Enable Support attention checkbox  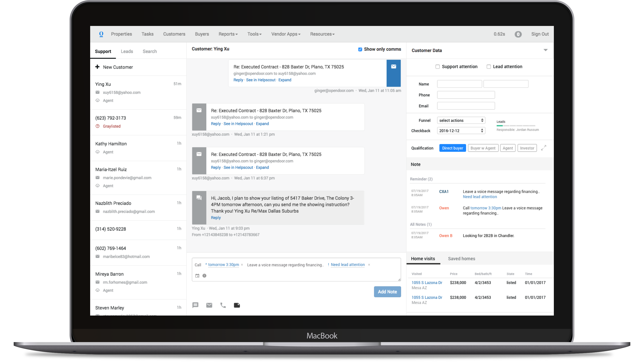[438, 67]
